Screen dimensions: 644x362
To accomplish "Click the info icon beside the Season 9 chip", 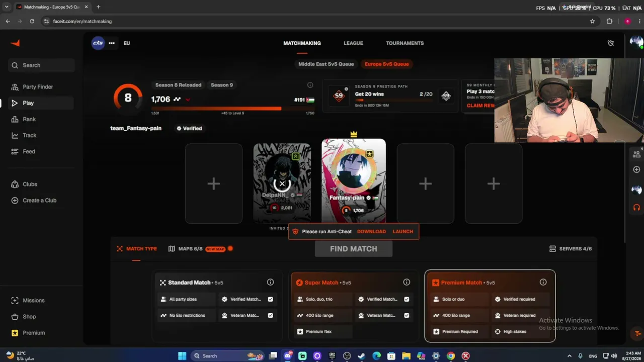I will pyautogui.click(x=310, y=85).
